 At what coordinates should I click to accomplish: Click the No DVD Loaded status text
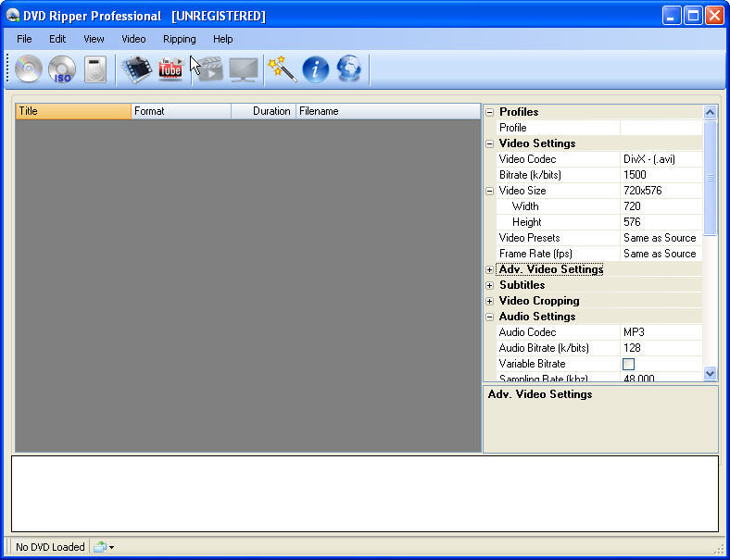pyautogui.click(x=50, y=547)
